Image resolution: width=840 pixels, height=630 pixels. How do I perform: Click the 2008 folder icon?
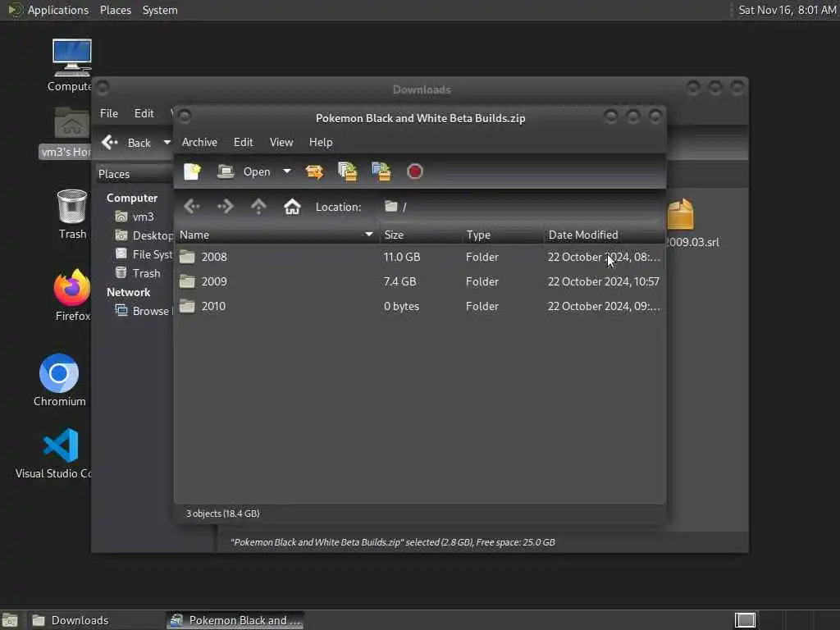(187, 257)
